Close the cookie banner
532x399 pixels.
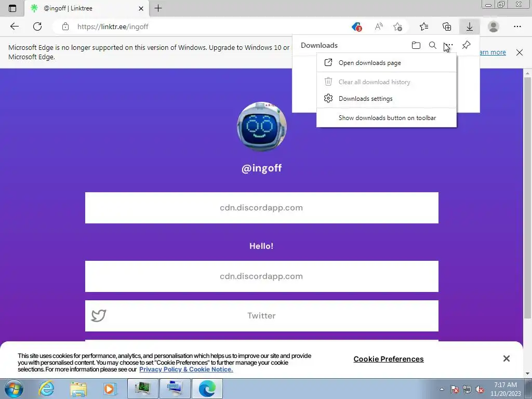[x=507, y=358]
